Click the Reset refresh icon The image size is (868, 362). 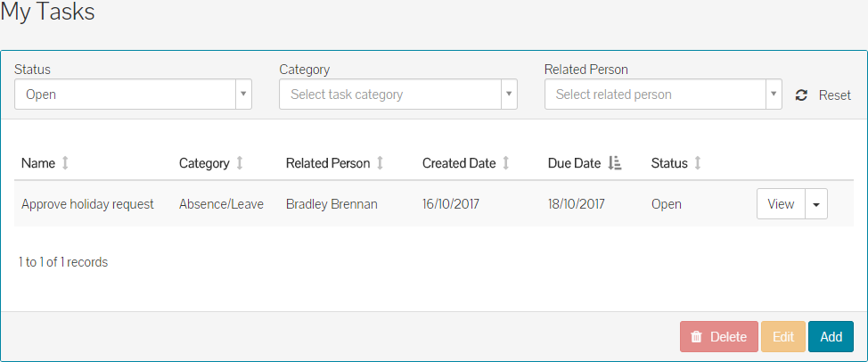801,95
